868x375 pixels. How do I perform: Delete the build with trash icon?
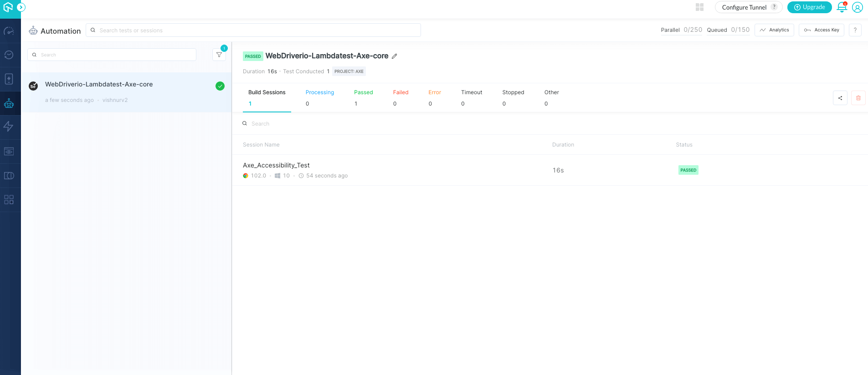click(858, 98)
